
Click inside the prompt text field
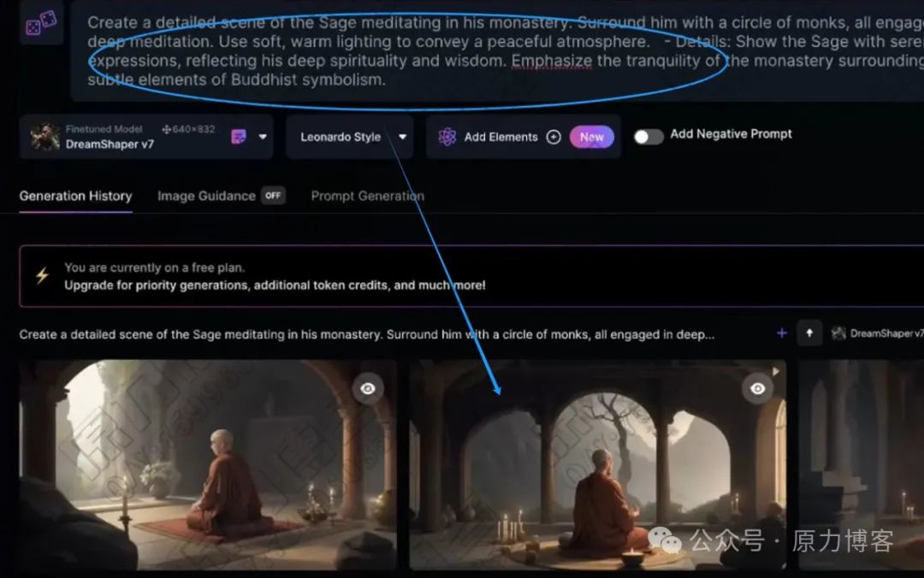pos(497,51)
